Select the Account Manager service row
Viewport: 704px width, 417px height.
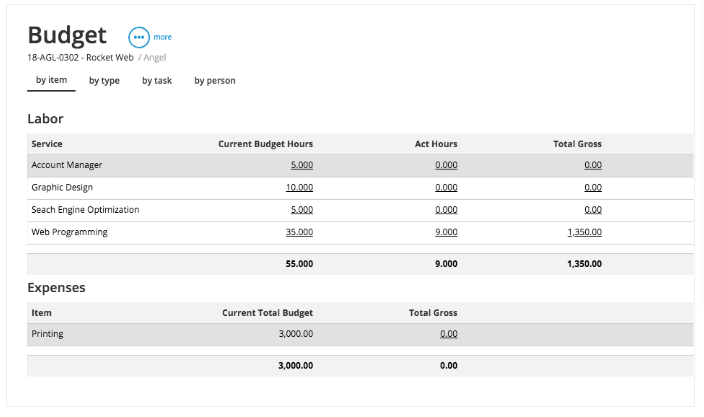coord(360,166)
